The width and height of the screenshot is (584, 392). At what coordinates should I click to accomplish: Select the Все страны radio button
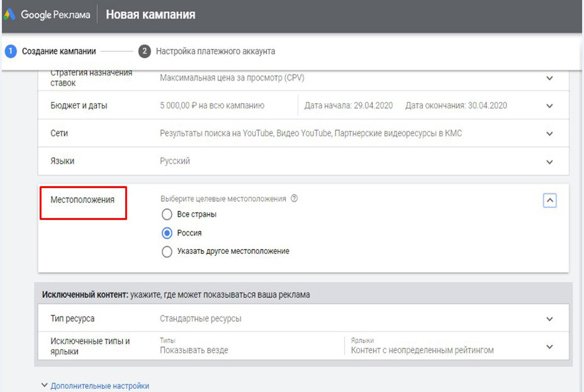(x=167, y=214)
